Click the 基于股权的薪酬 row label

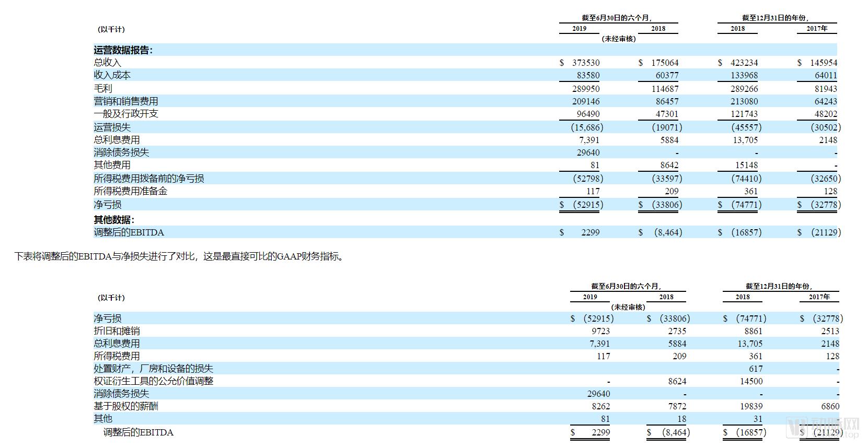point(125,406)
